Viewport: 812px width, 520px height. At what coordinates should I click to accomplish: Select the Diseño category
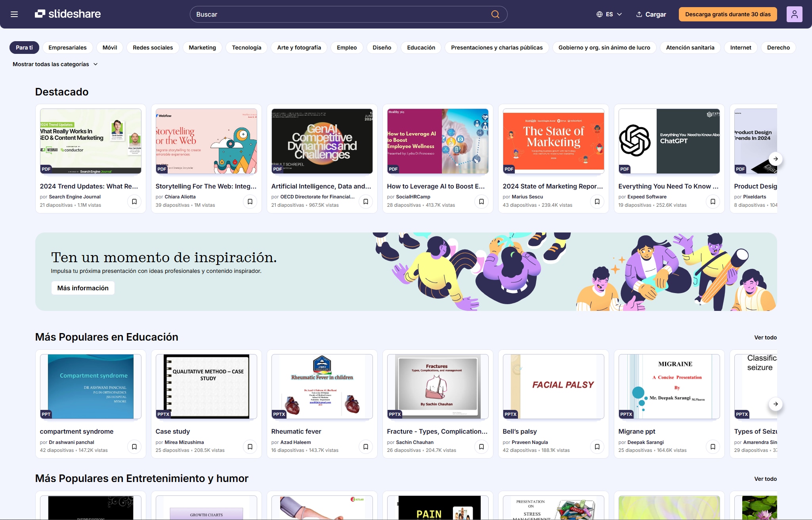point(382,48)
